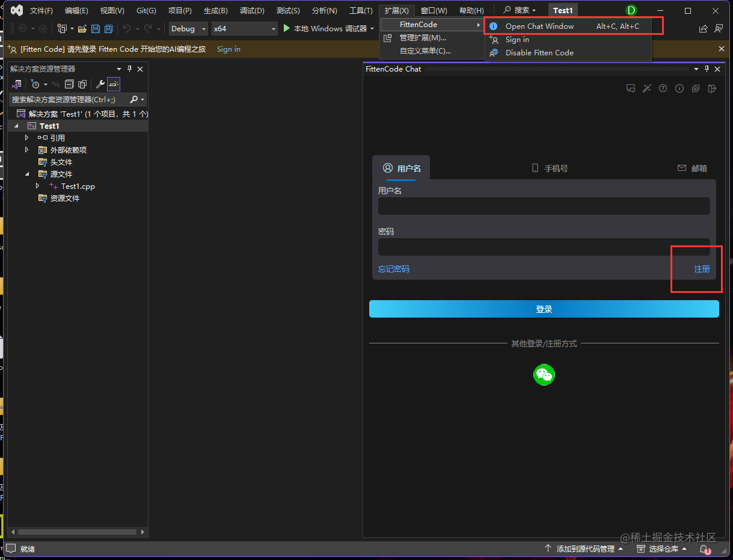Click the notifications bell in status bar
The height and width of the screenshot is (560, 733).
(x=705, y=549)
